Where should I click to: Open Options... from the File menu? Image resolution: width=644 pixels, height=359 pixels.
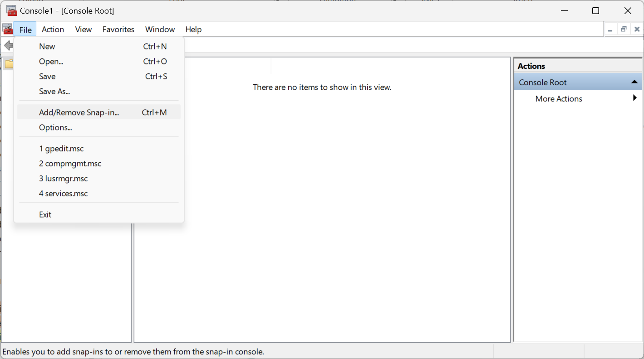[x=99, y=127]
